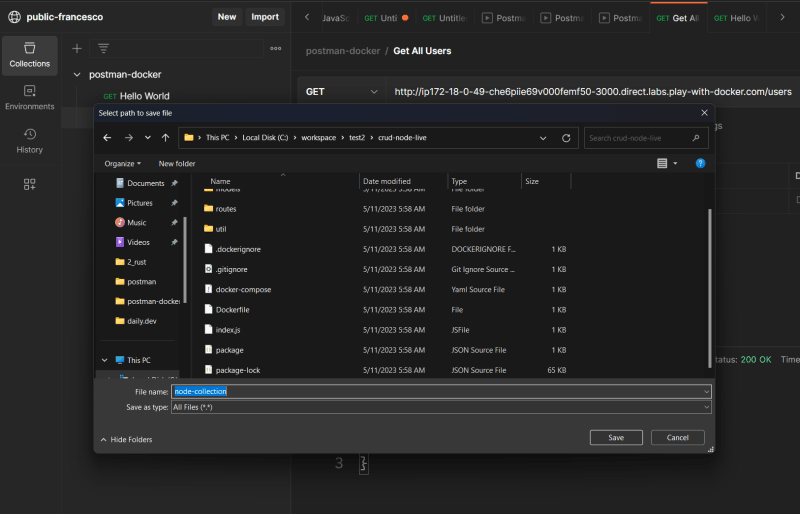Click the dialog's back navigation arrow
Viewport: 800px width, 514px height.
pos(106,138)
